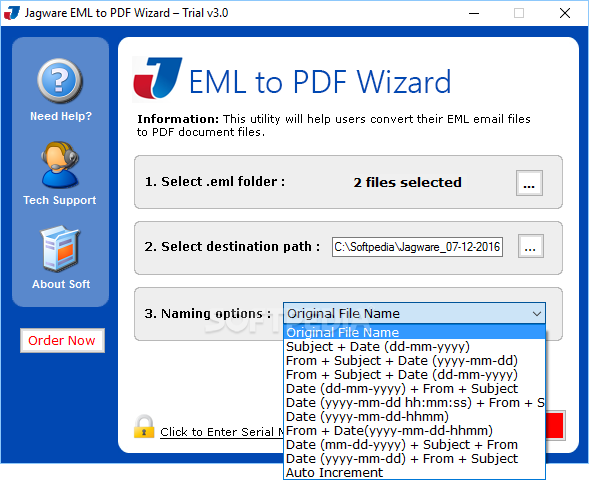Screen dimensions: 589x480
Task: Click the 2 files selected text
Action: coord(408,183)
